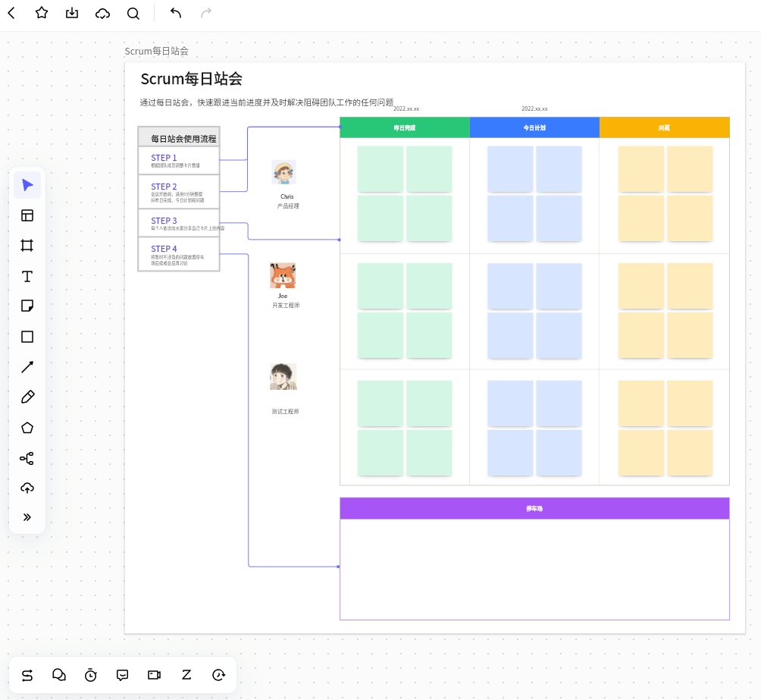Select the Frame tool
The image size is (761, 700).
click(x=27, y=245)
